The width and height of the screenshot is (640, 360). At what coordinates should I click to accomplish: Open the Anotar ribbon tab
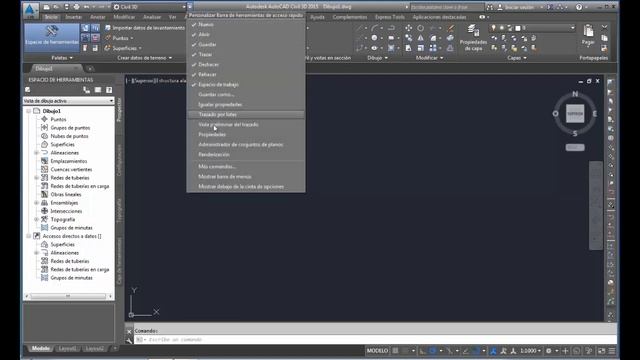point(98,17)
